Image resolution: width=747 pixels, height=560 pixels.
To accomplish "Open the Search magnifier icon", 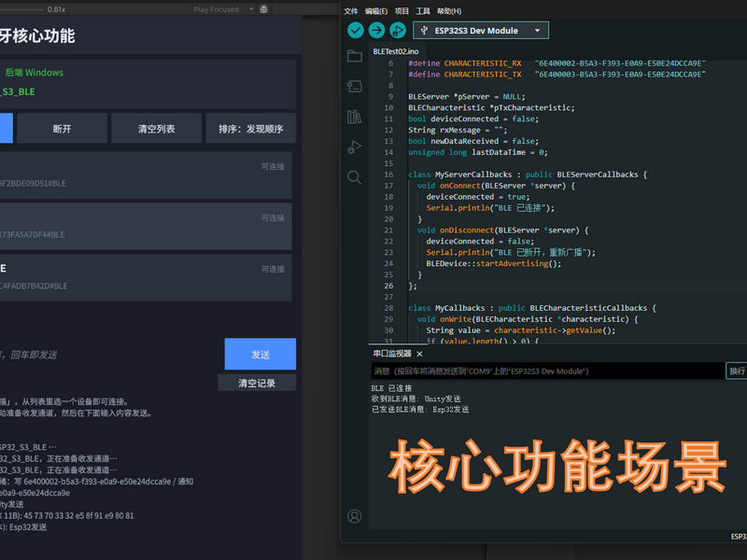I will [355, 177].
